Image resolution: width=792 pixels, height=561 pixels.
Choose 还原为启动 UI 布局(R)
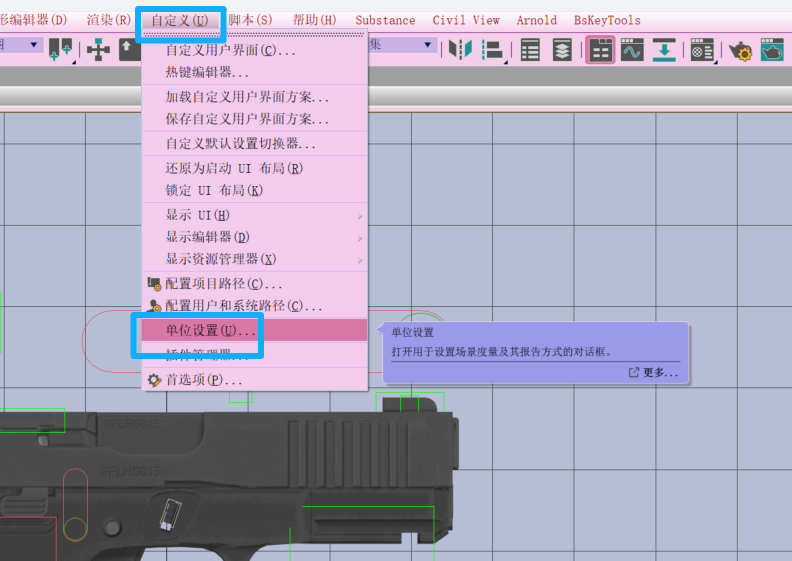click(x=255, y=168)
